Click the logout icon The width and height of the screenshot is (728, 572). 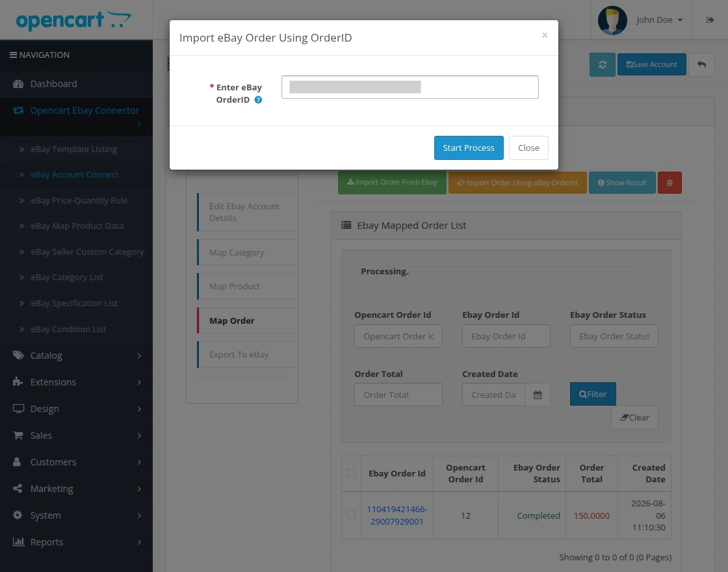coord(710,20)
